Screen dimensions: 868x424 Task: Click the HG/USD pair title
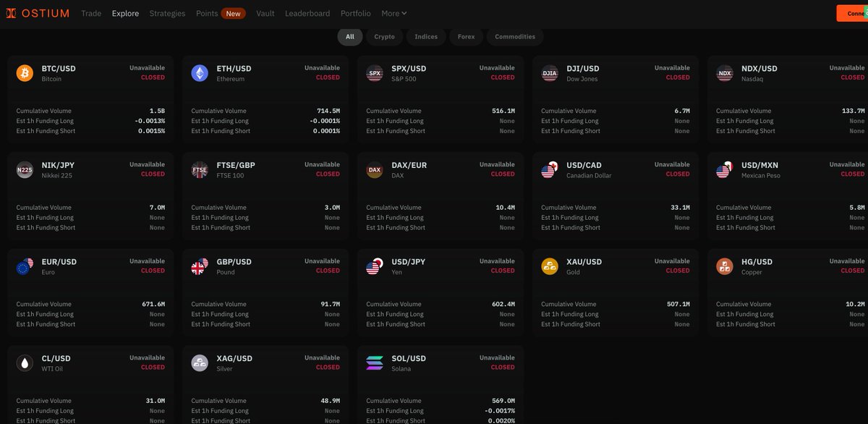pos(757,262)
